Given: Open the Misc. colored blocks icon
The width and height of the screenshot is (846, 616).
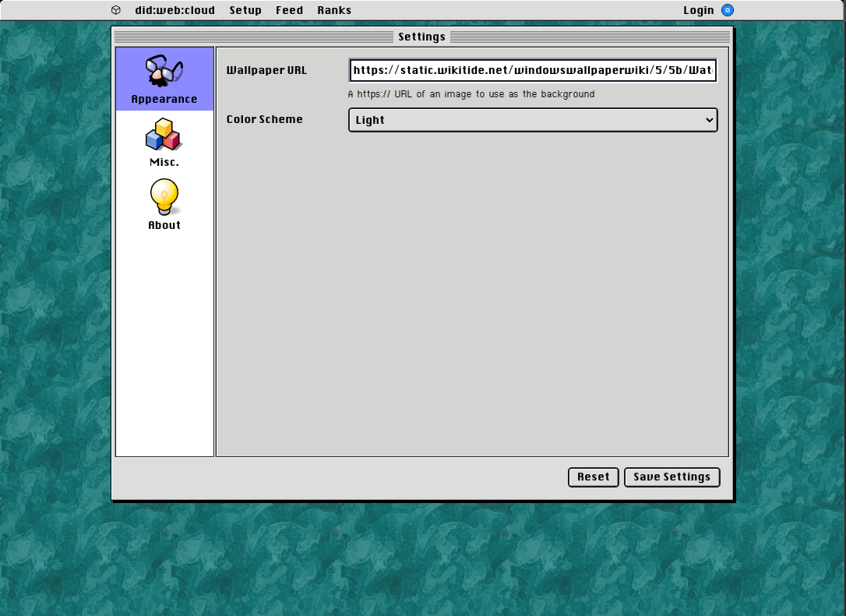Looking at the screenshot, I should pos(164,135).
